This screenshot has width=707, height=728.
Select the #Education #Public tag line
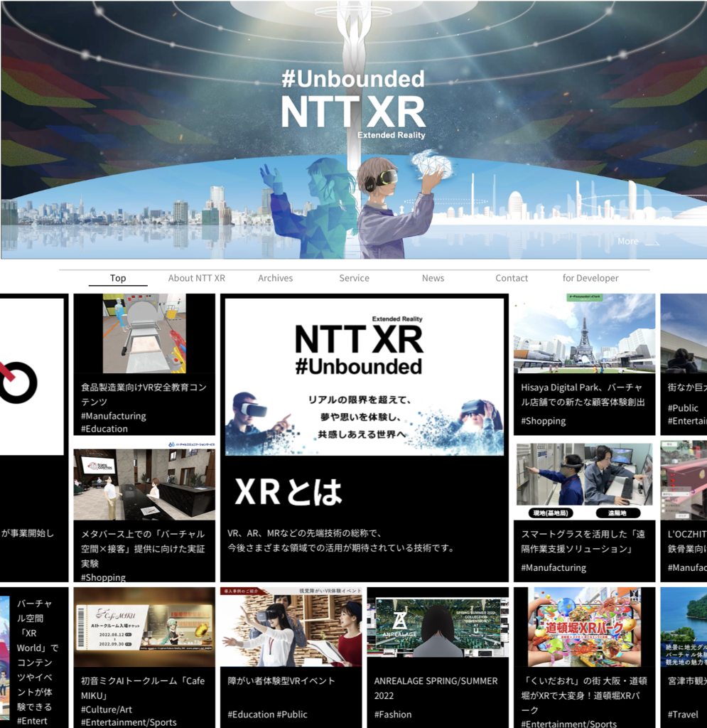click(x=267, y=714)
